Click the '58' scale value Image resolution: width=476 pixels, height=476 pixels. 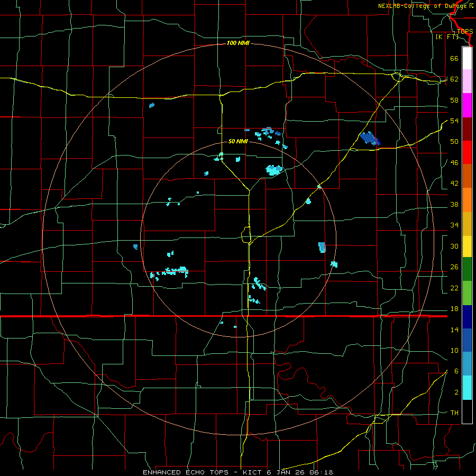coord(454,100)
